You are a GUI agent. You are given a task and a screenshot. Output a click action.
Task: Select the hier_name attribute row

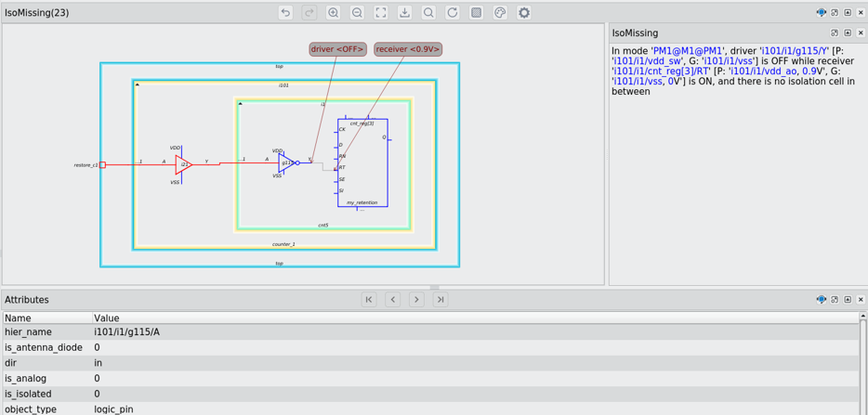(x=430, y=332)
